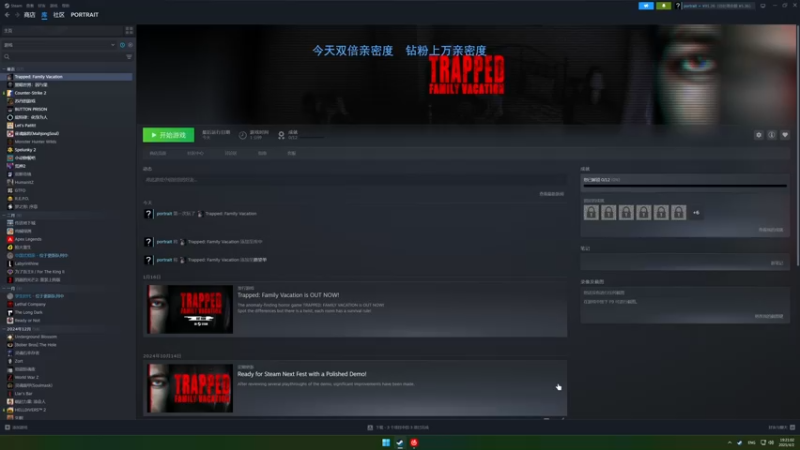Click portrait username in first activity entry
This screenshot has width=800, height=450.
pyautogui.click(x=164, y=214)
